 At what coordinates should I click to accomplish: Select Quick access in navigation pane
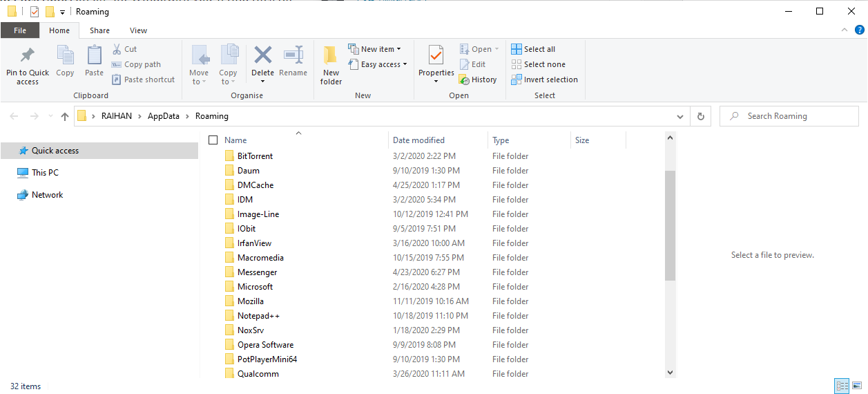(x=100, y=151)
